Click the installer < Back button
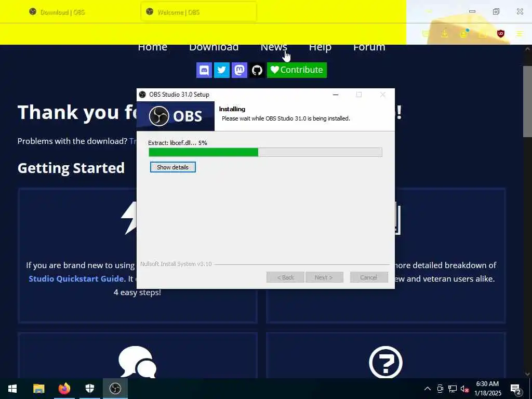 tap(285, 277)
